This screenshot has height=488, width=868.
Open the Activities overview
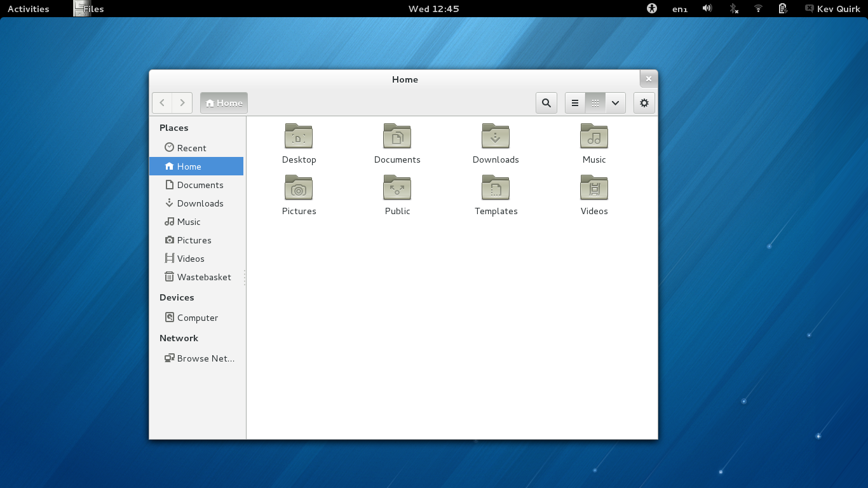pyautogui.click(x=28, y=9)
